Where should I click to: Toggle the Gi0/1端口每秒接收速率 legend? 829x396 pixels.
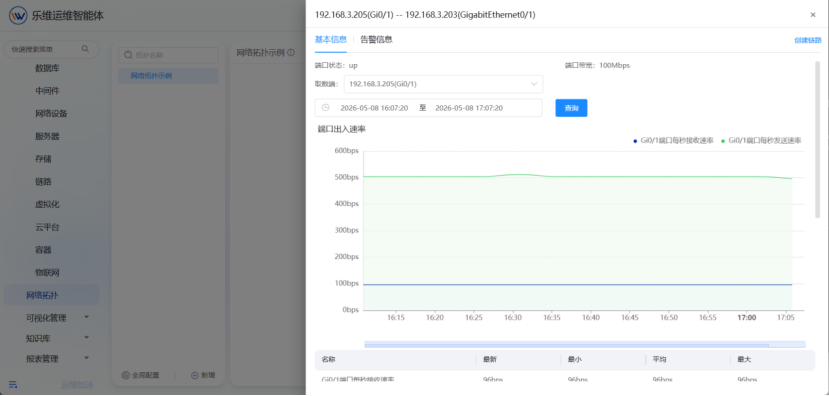[673, 141]
